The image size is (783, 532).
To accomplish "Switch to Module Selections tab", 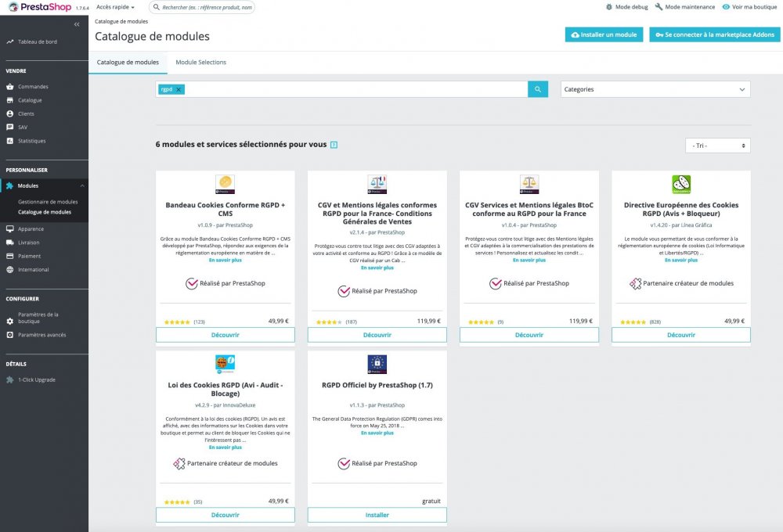I will (x=200, y=63).
